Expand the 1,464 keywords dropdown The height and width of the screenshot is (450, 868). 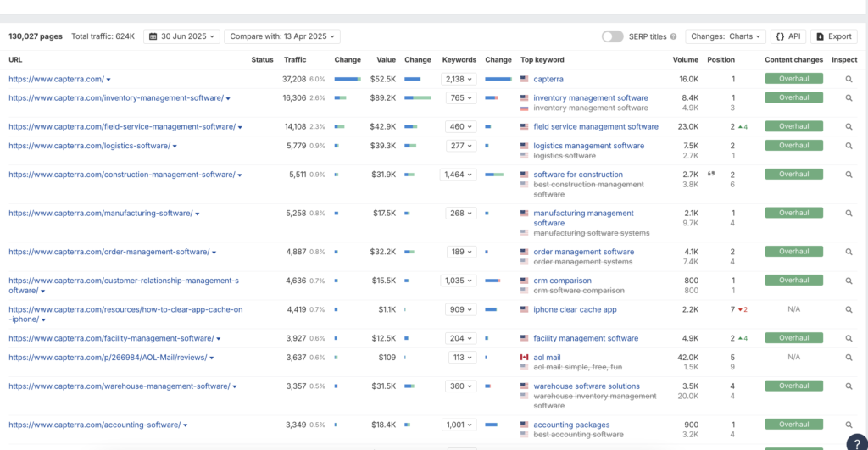pyautogui.click(x=459, y=175)
